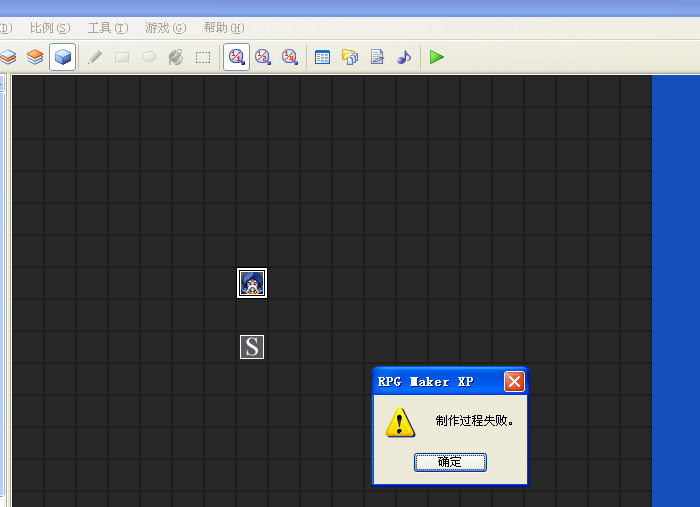Image resolution: width=700 pixels, height=507 pixels.
Task: Click the 确定 button in the dialog
Action: coord(450,462)
